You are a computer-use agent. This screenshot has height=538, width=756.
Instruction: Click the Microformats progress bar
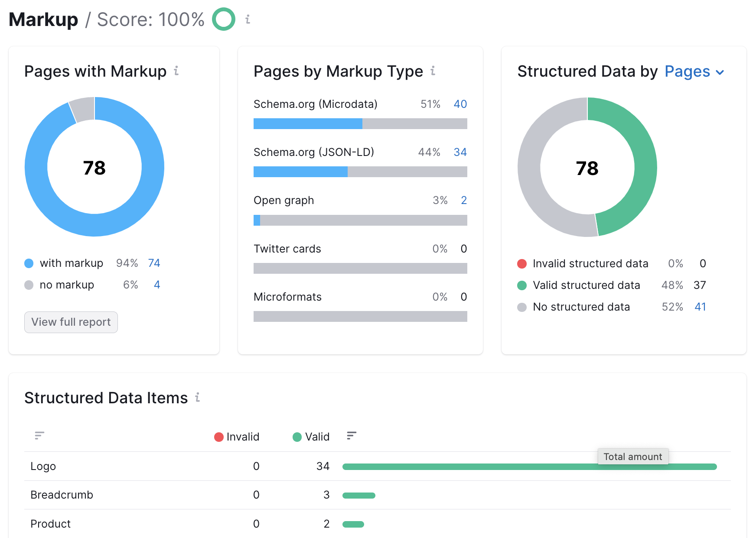coord(360,317)
